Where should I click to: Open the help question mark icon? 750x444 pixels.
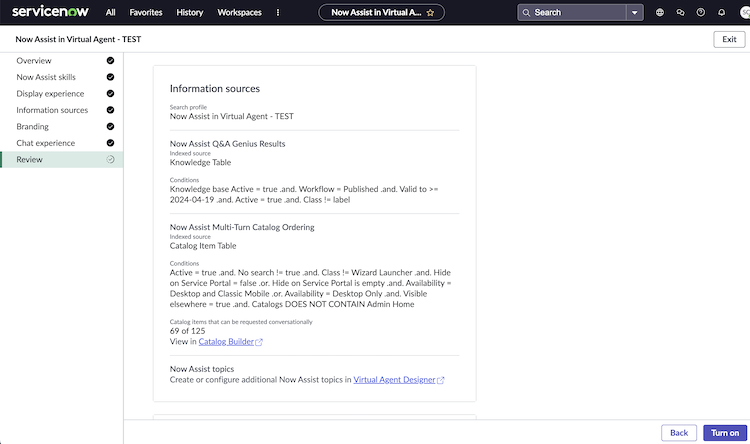[701, 13]
